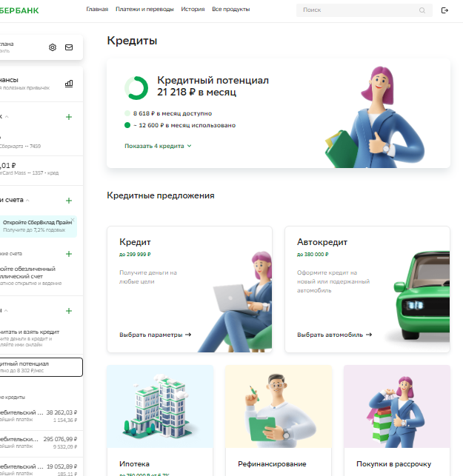The image size is (463, 476).
Task: Open Все продукты menu
Action: (x=231, y=10)
